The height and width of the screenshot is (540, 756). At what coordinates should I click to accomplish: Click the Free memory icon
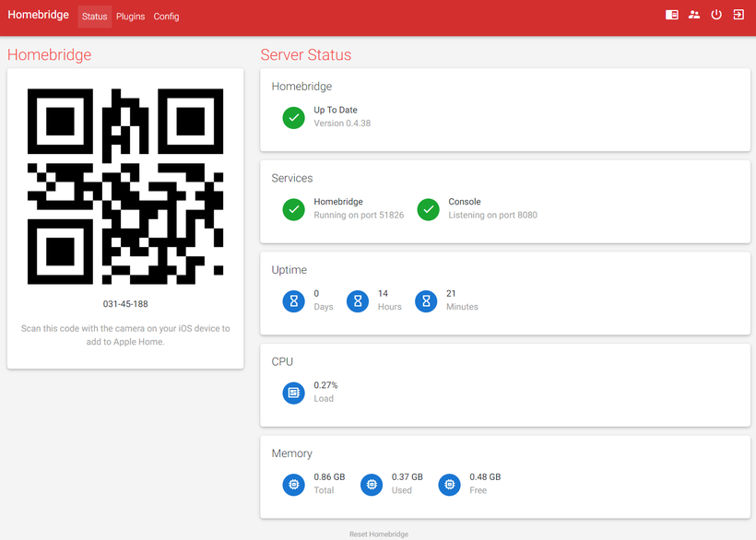click(449, 485)
